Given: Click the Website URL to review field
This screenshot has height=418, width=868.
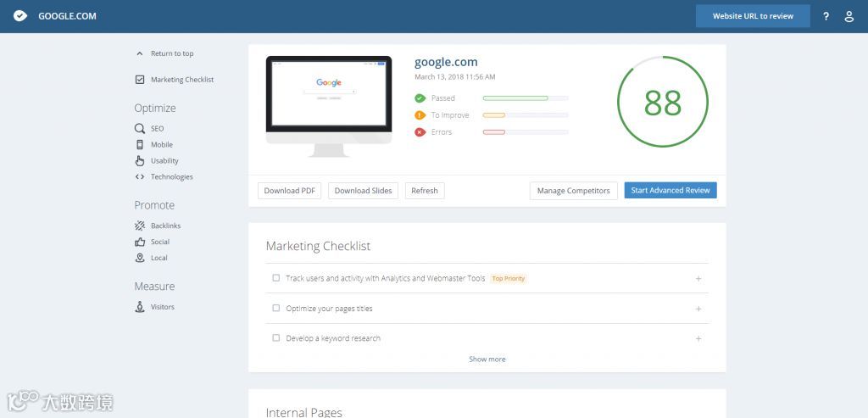Looking at the screenshot, I should tap(753, 16).
